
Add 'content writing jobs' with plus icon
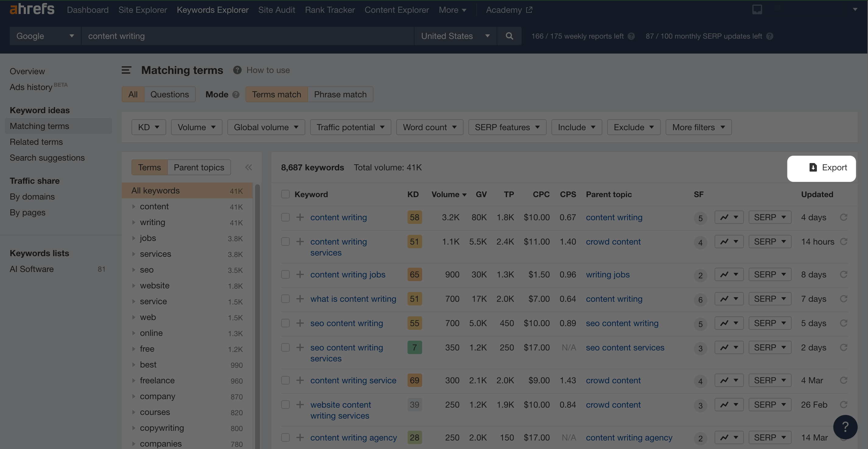pyautogui.click(x=300, y=274)
